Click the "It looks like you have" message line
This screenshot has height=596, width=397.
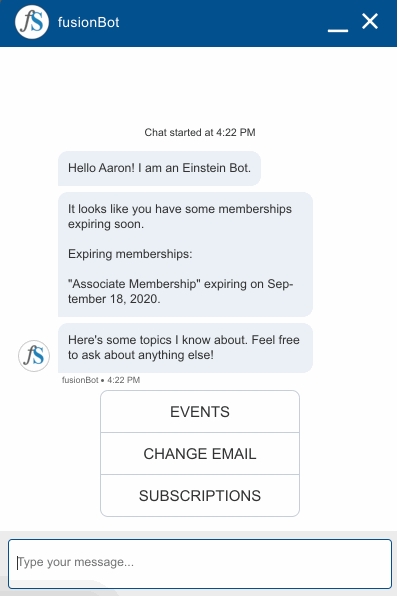coord(180,209)
